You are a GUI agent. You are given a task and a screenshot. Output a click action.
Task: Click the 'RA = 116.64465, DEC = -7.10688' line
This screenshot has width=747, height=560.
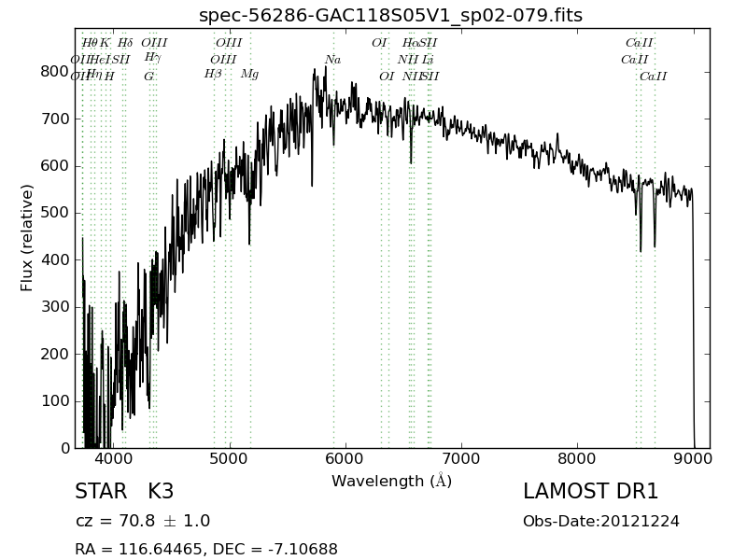206,549
